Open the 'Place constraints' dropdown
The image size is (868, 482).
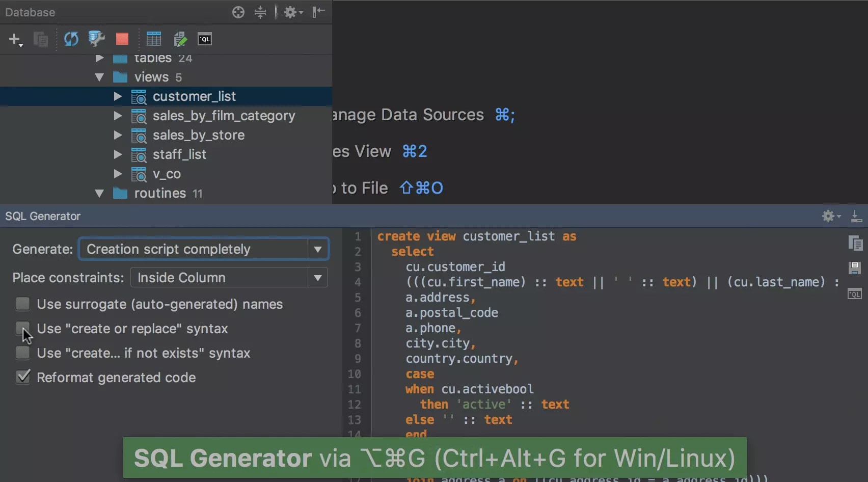click(x=318, y=278)
